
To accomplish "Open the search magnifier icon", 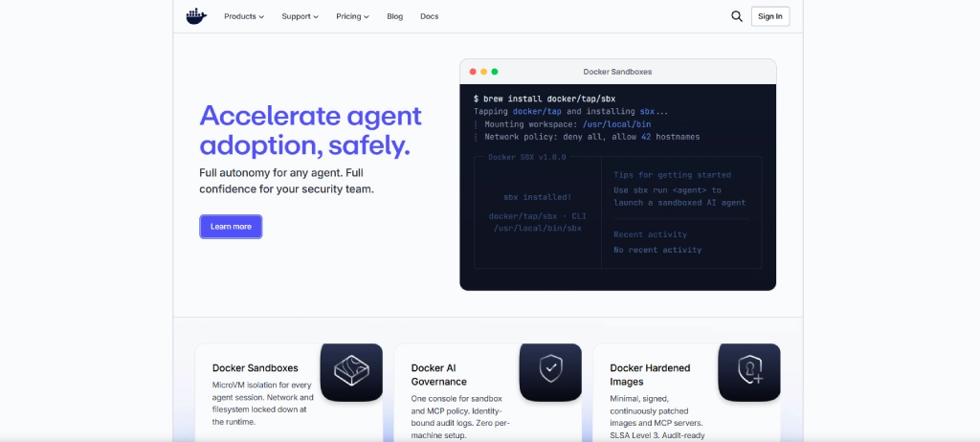I will tap(737, 16).
